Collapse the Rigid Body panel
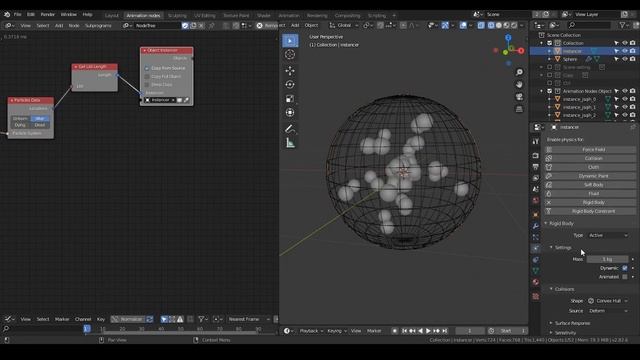 (x=546, y=224)
